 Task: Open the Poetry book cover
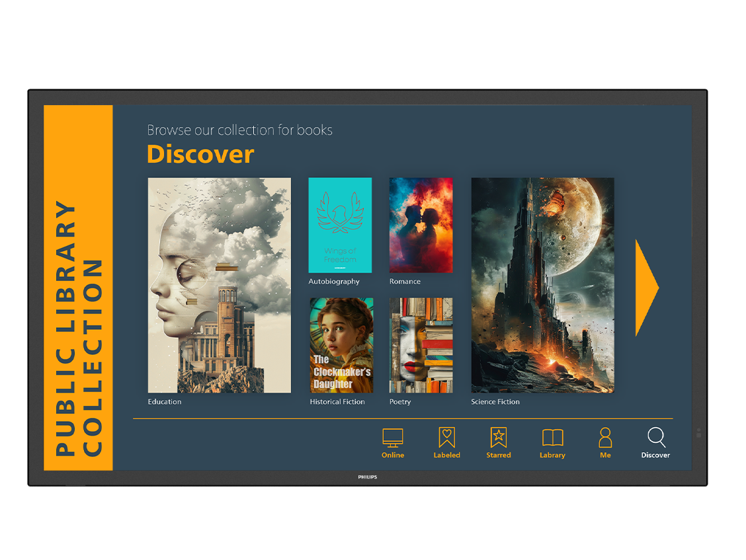(x=421, y=345)
